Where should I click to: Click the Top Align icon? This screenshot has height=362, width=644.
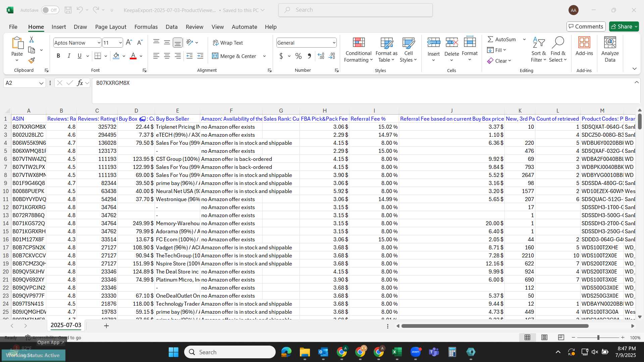(156, 42)
